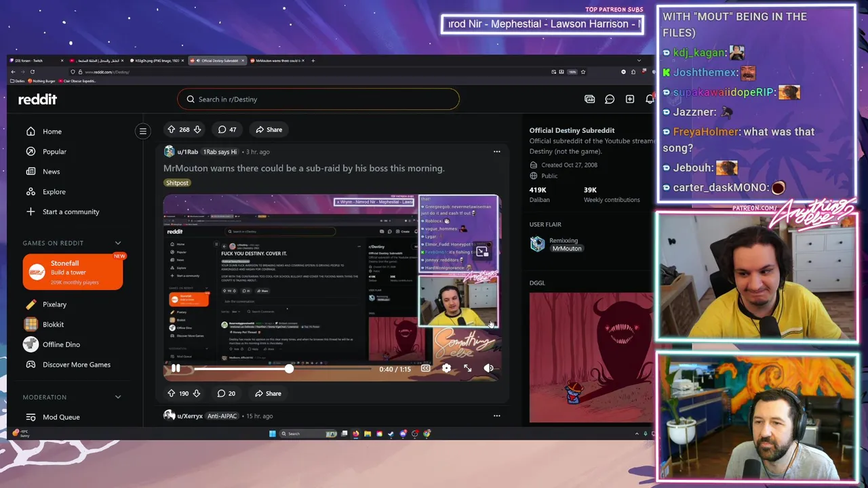868x488 pixels.
Task: Open the MrMouton sub-raid post title
Action: [304, 168]
